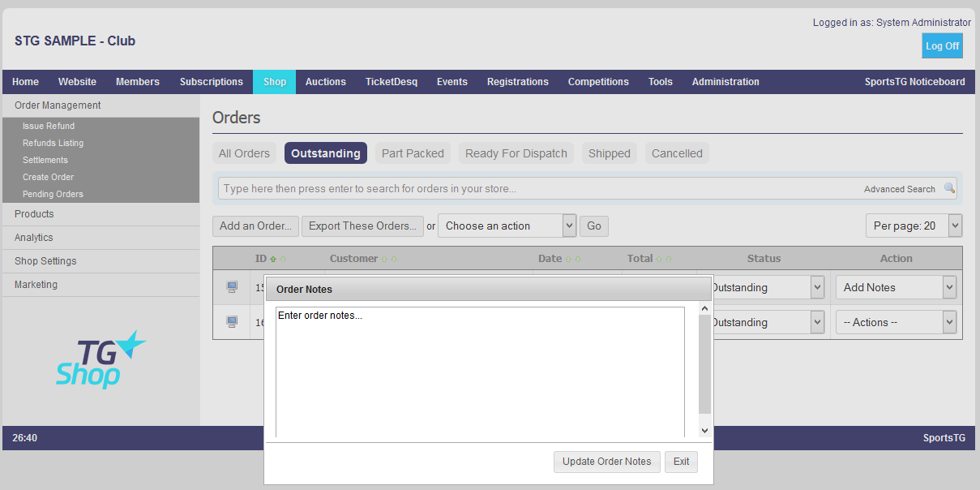Sort Date column ascending arrow
The width and height of the screenshot is (980, 490).
[568, 260]
